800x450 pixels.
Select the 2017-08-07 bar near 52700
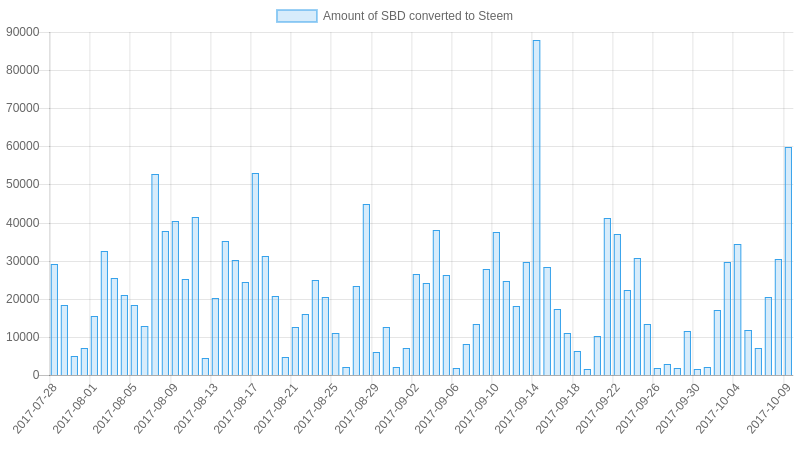click(x=155, y=275)
